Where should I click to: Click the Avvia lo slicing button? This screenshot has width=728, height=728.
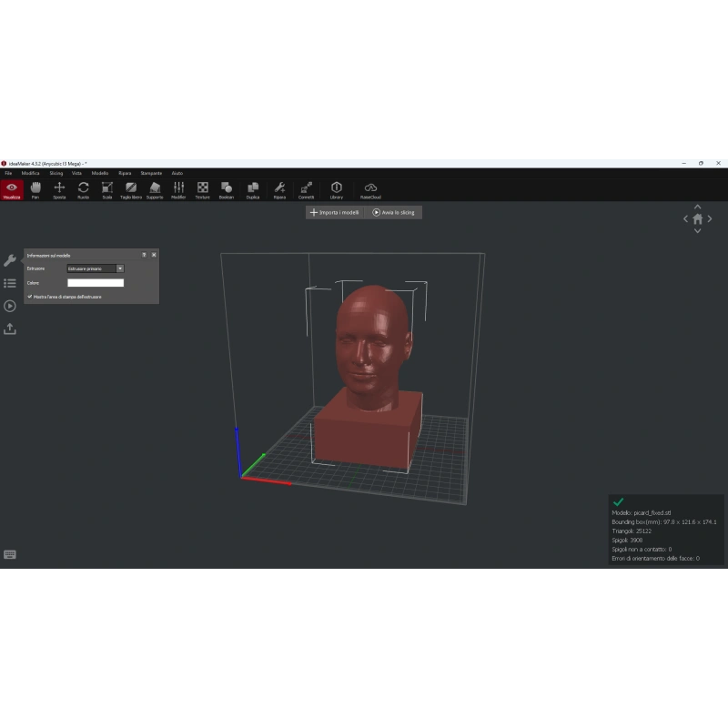pyautogui.click(x=393, y=213)
